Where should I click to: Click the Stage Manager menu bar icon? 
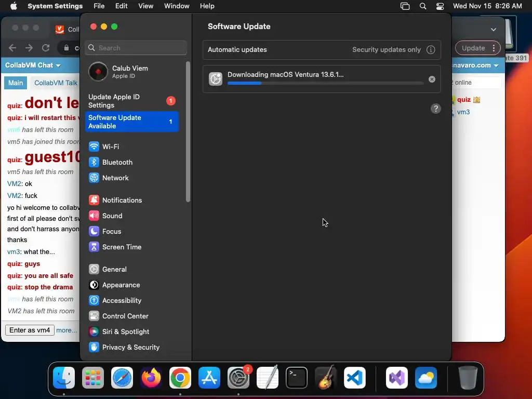405,6
